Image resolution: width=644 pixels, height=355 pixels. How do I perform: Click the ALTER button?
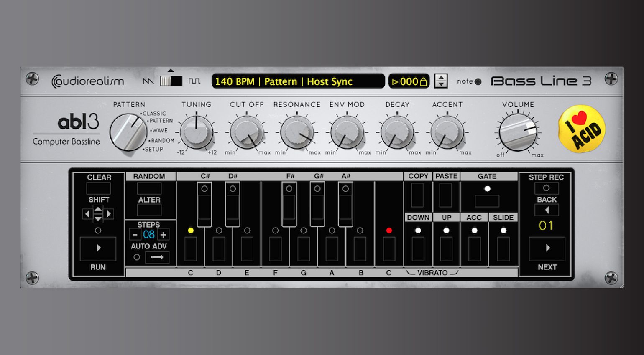(149, 210)
